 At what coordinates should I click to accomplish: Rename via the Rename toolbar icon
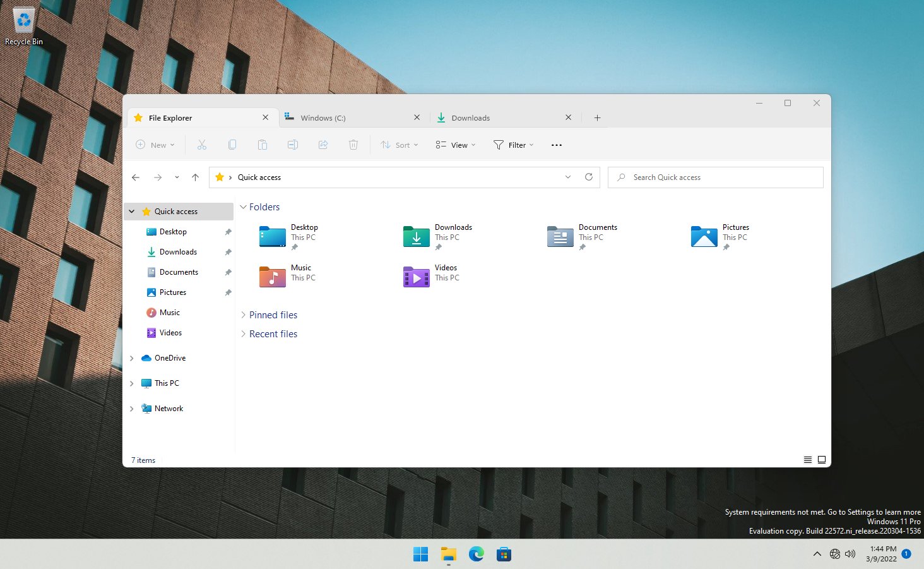pyautogui.click(x=293, y=145)
